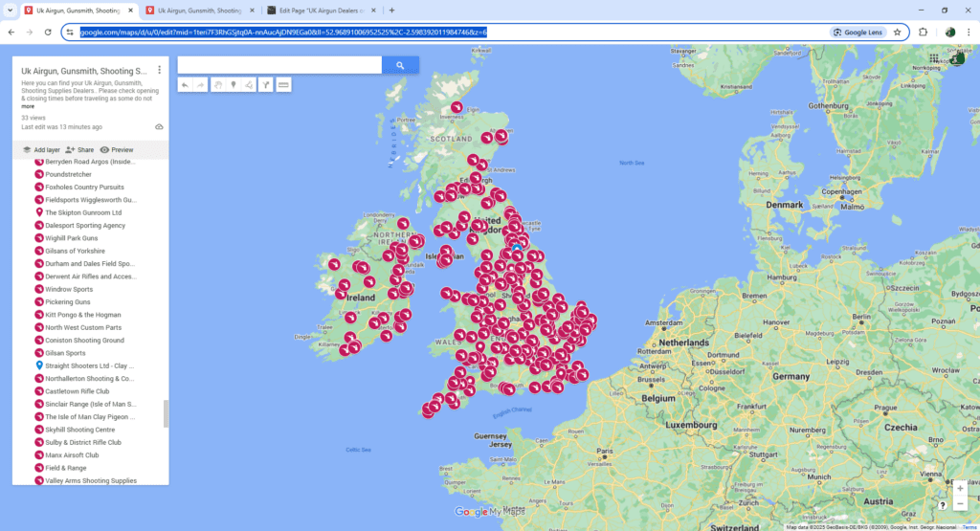
Task: Bookmark this page with star icon
Action: coord(898,33)
